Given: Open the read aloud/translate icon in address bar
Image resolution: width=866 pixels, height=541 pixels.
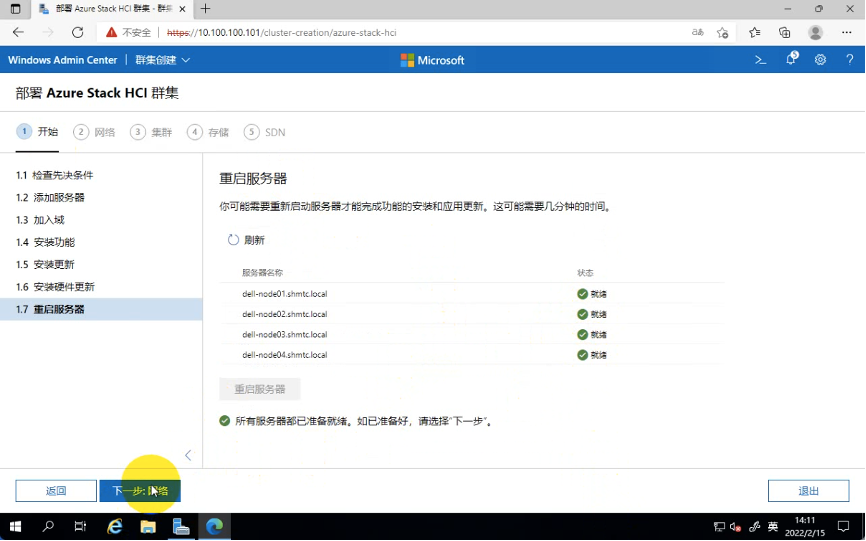Looking at the screenshot, I should point(698,33).
